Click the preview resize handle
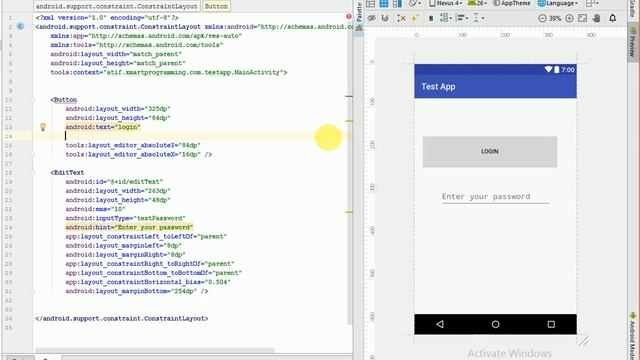The width and height of the screenshot is (640, 360). pos(584,341)
